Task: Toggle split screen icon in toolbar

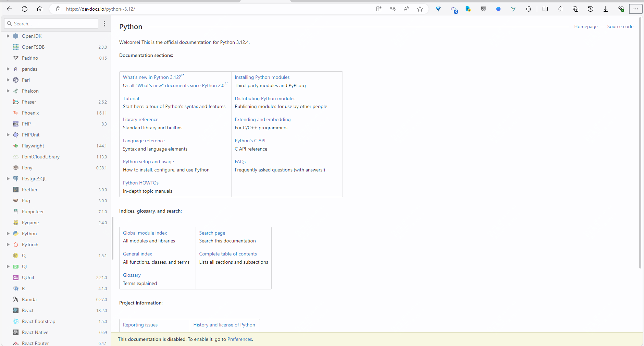Action: coord(545,9)
